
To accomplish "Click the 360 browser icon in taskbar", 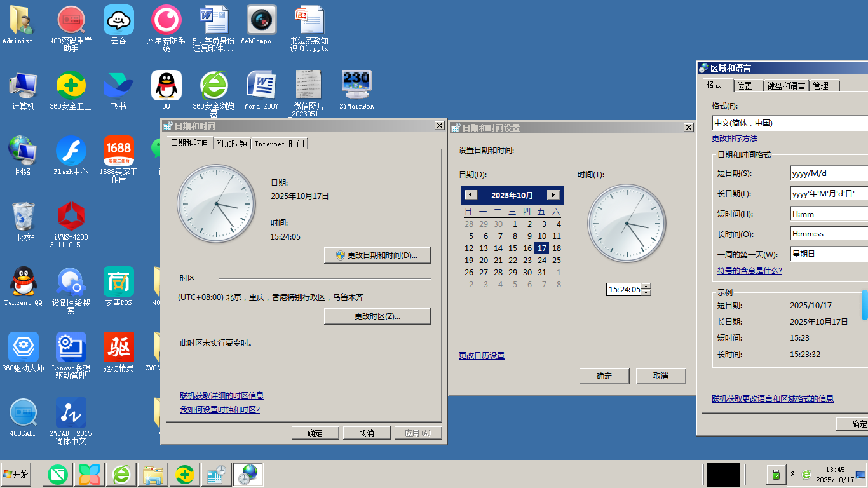I will [x=121, y=475].
